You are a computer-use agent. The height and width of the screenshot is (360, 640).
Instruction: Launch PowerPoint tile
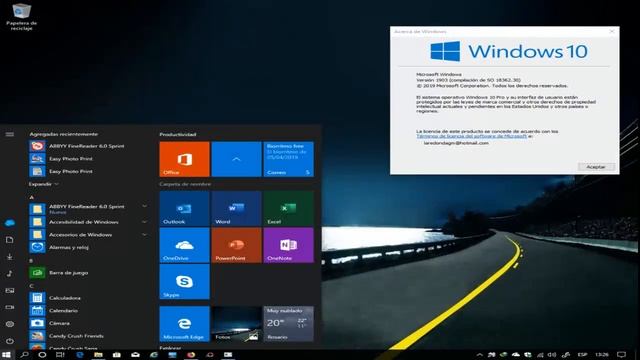[236, 245]
